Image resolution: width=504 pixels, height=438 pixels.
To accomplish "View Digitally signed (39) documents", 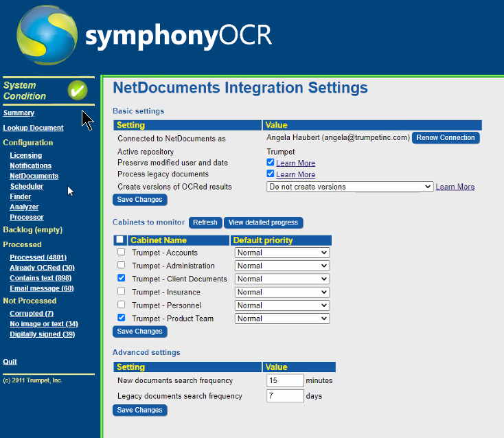I will (43, 334).
